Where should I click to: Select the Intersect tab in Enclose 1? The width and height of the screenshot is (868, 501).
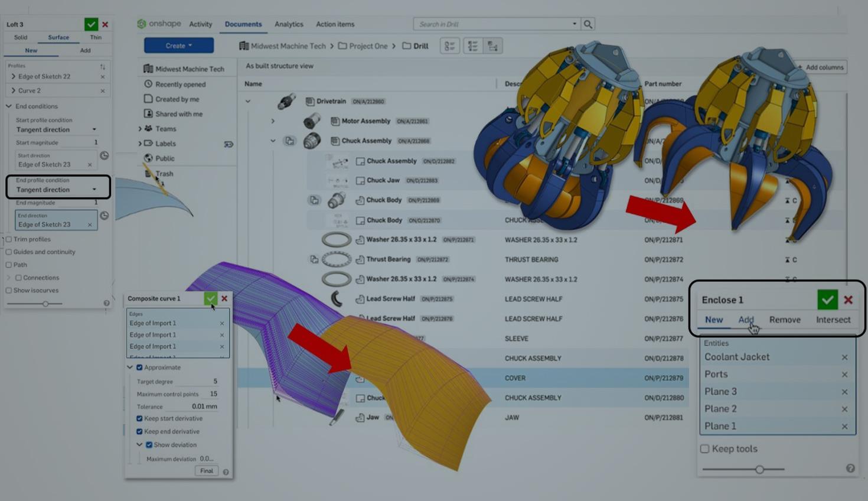click(833, 320)
